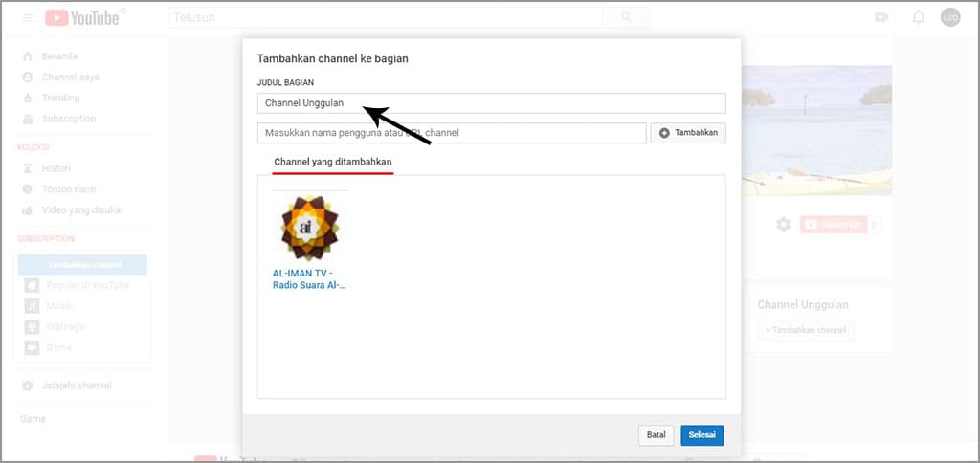The height and width of the screenshot is (463, 980).
Task: Click Selesai to finish
Action: pyautogui.click(x=702, y=435)
